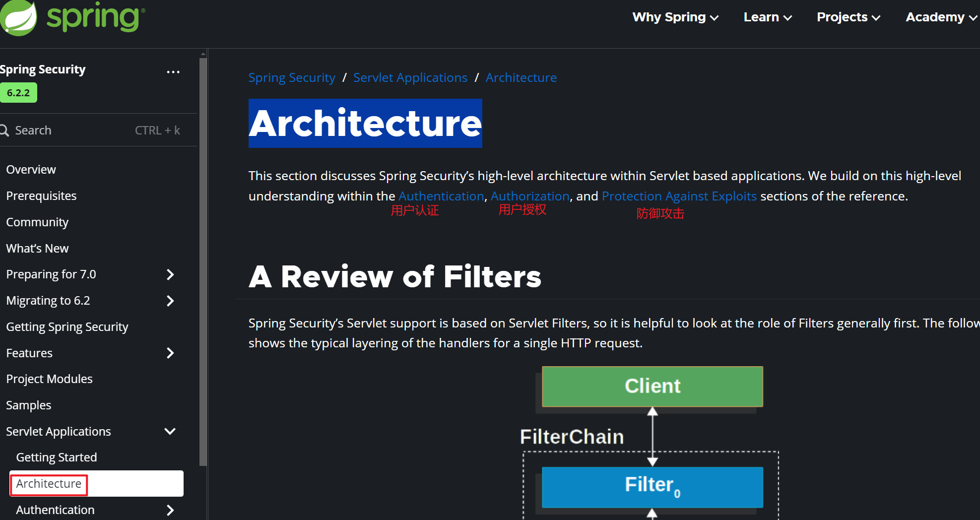Screen dimensions: 980x520
Task: Expand the Learn dropdown chevron
Action: coord(787,18)
